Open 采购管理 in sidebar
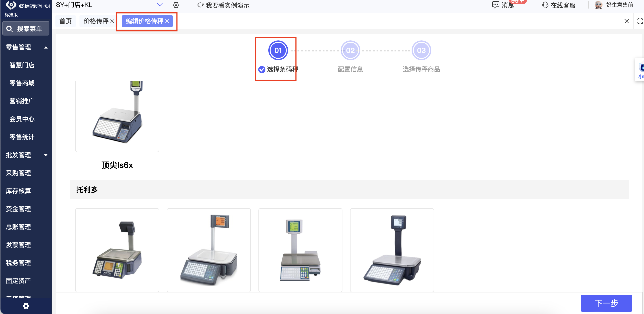This screenshot has width=644, height=314. tap(18, 173)
